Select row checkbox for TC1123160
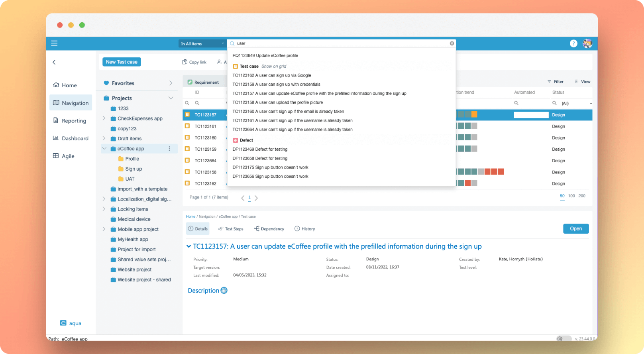The height and width of the screenshot is (354, 644). point(187,138)
